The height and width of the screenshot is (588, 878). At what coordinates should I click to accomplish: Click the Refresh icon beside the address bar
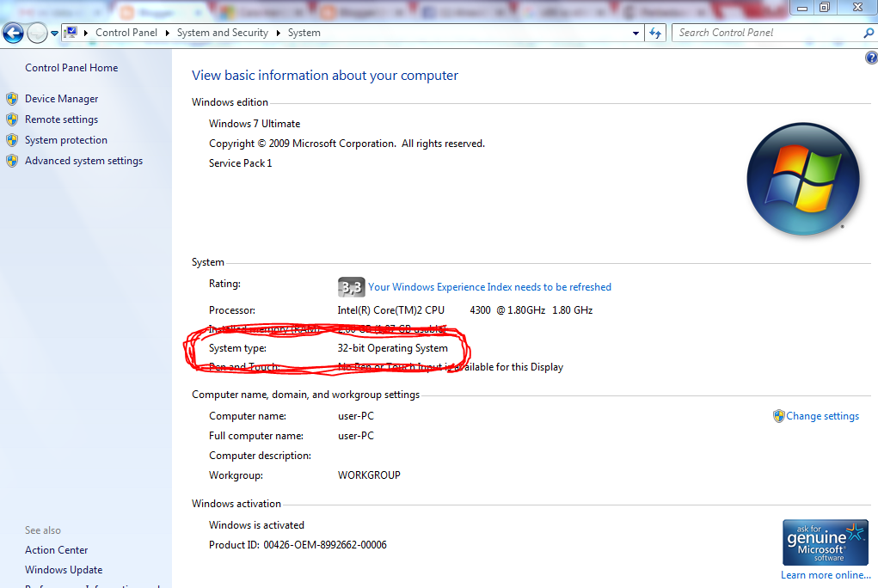(654, 32)
